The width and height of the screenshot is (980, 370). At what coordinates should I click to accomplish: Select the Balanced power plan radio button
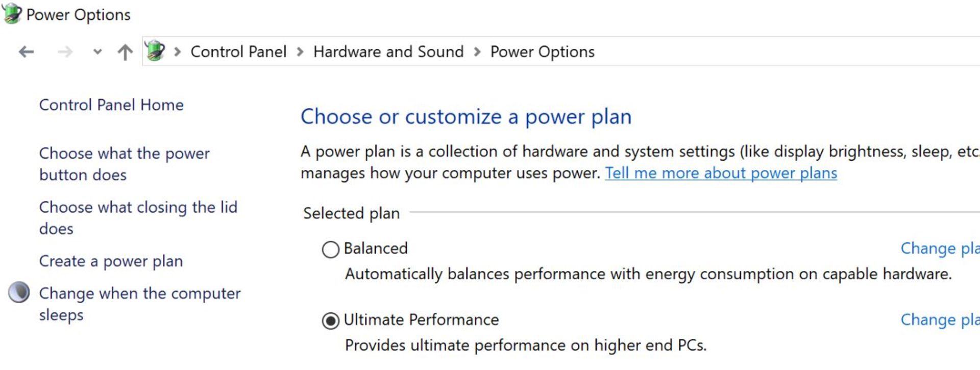[330, 249]
